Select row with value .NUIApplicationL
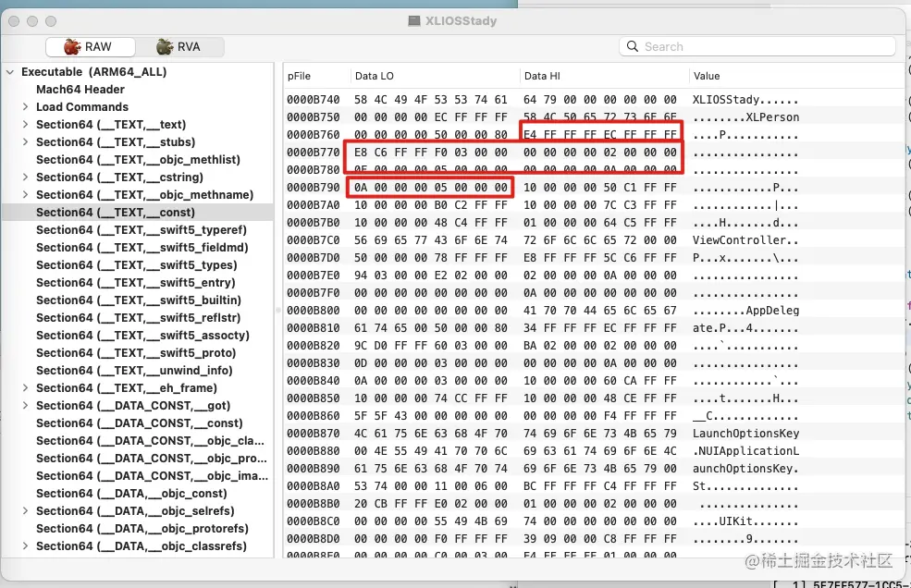Screen dimensions: 911x588 click(593, 451)
